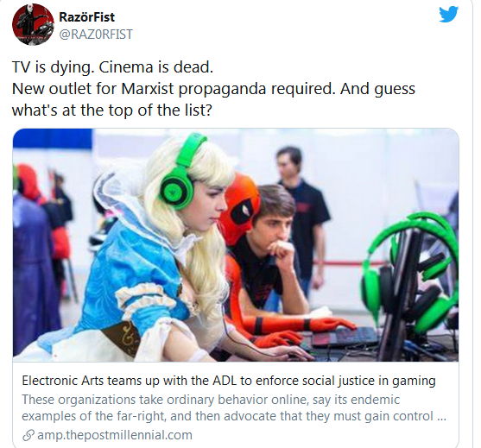Image resolution: width=481 pixels, height=448 pixels.
Task: Click the 'TV is dying. Cinema is dead.' line
Action: 112,66
